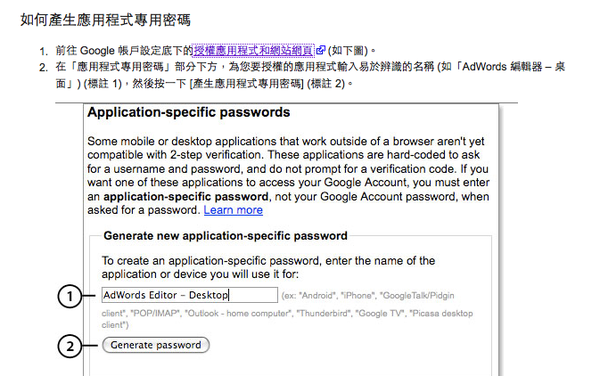Screen dimensions: 600x376
Task: Click the circled number 1 callout marker
Action: [x=70, y=296]
